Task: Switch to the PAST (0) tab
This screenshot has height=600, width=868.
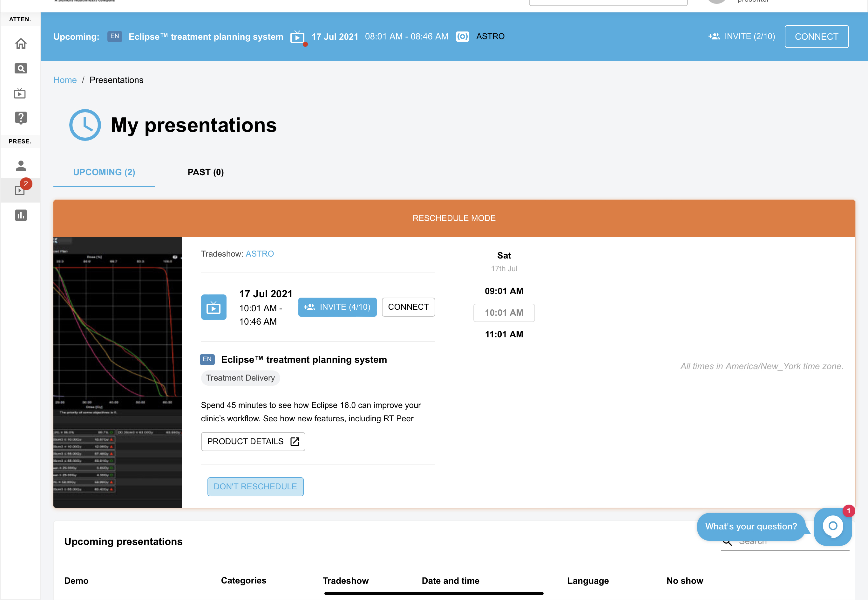Action: 206,172
